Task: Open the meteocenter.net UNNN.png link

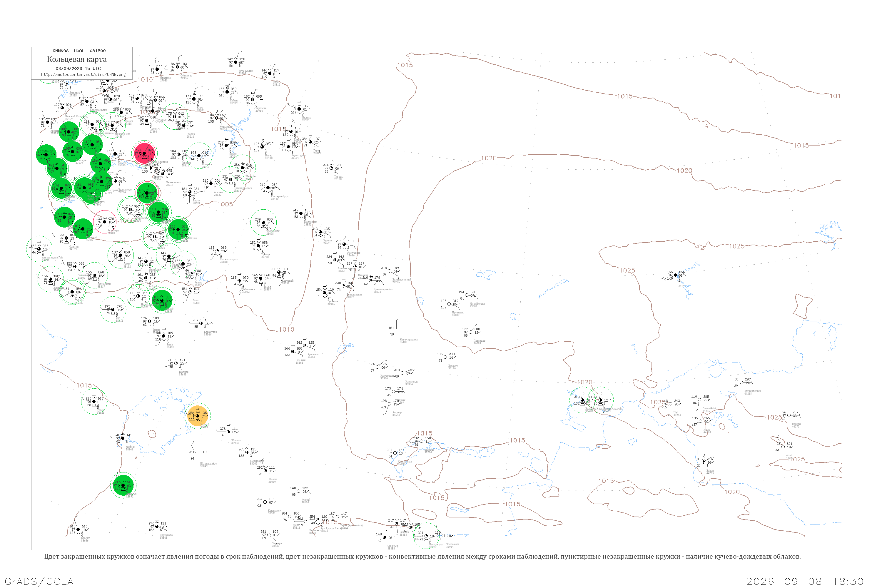Action: [83, 74]
